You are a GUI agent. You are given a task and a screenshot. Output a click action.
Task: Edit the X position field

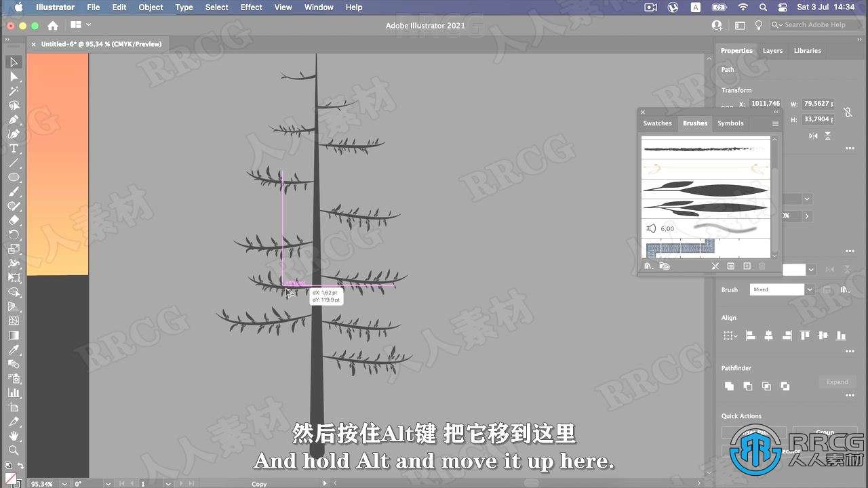(765, 104)
